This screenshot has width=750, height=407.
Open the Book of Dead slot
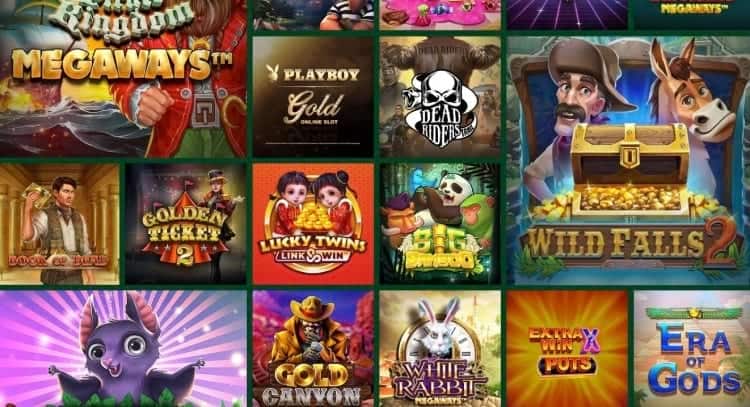(59, 224)
